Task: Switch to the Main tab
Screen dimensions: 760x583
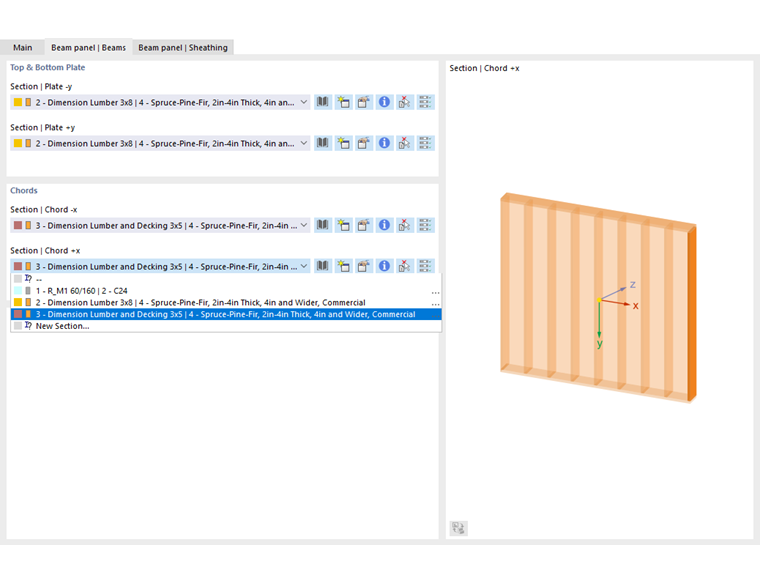Action: 22,47
